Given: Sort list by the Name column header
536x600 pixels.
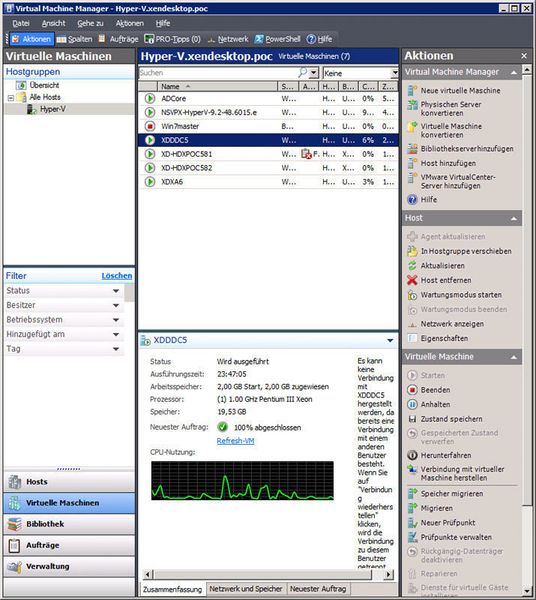Looking at the screenshot, I should coord(216,86).
